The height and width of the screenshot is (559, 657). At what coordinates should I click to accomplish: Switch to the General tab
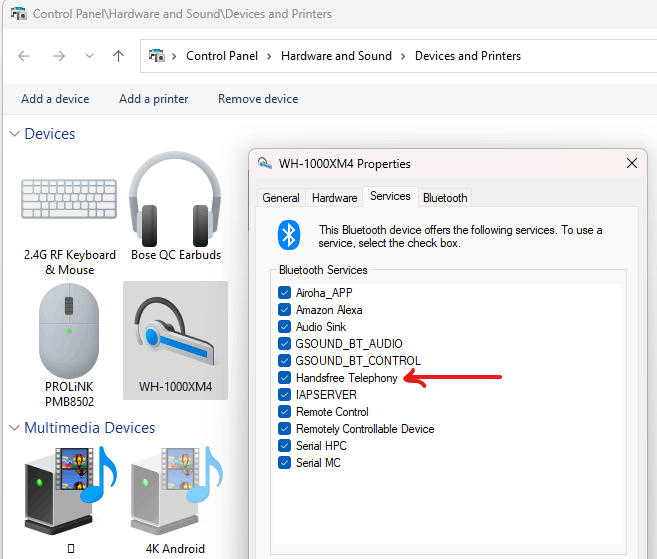coord(281,198)
